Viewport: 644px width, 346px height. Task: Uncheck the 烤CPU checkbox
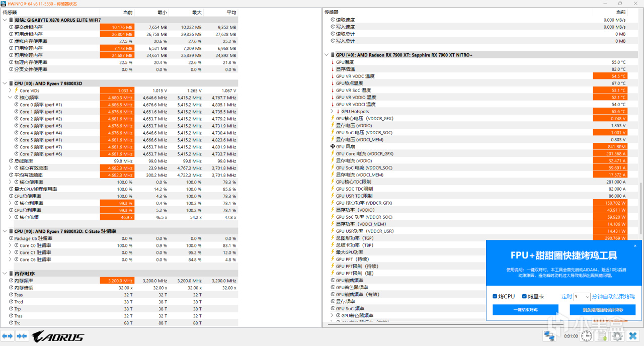point(495,296)
